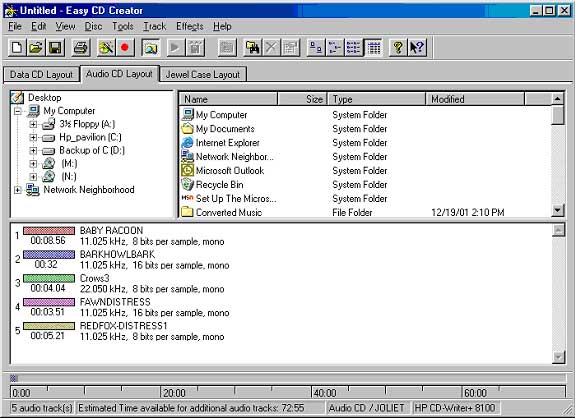Select Hp_pavilion (C:) in the tree
This screenshot has height=418, width=575.
[x=90, y=138]
